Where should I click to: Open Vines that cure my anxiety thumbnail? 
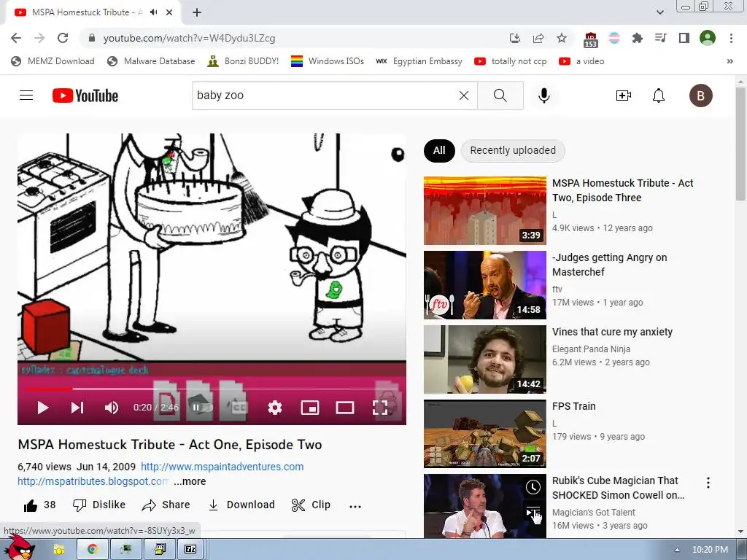coord(485,359)
